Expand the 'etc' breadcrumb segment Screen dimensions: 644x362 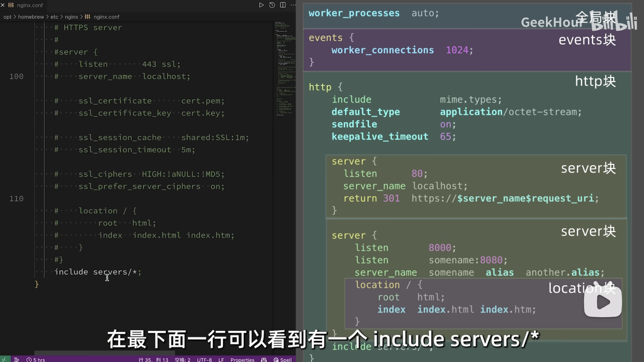click(54, 17)
